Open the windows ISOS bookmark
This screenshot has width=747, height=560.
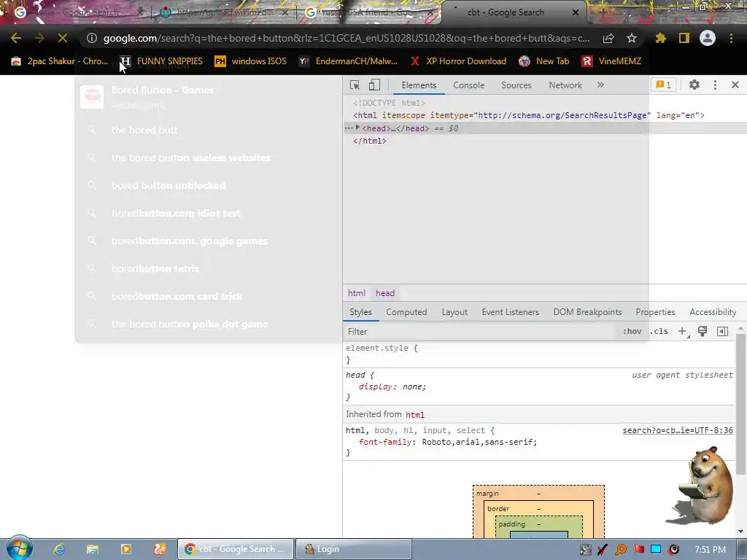point(251,61)
